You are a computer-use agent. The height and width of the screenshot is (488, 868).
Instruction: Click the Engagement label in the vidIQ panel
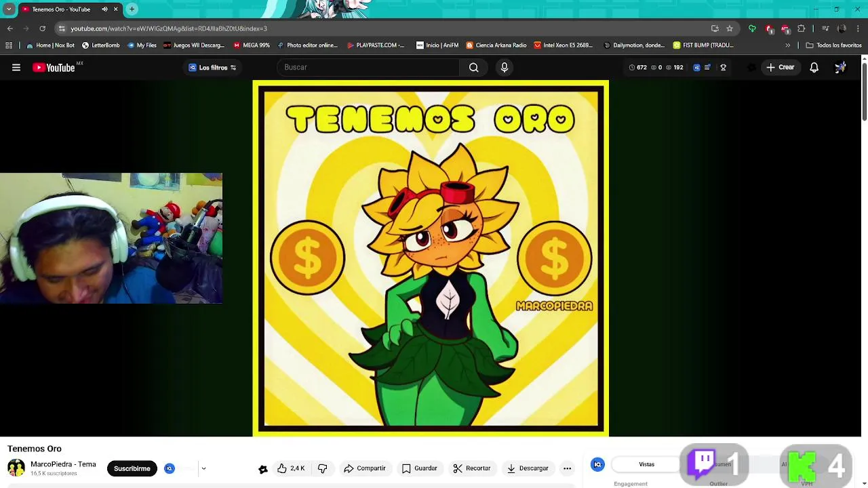pos(631,484)
